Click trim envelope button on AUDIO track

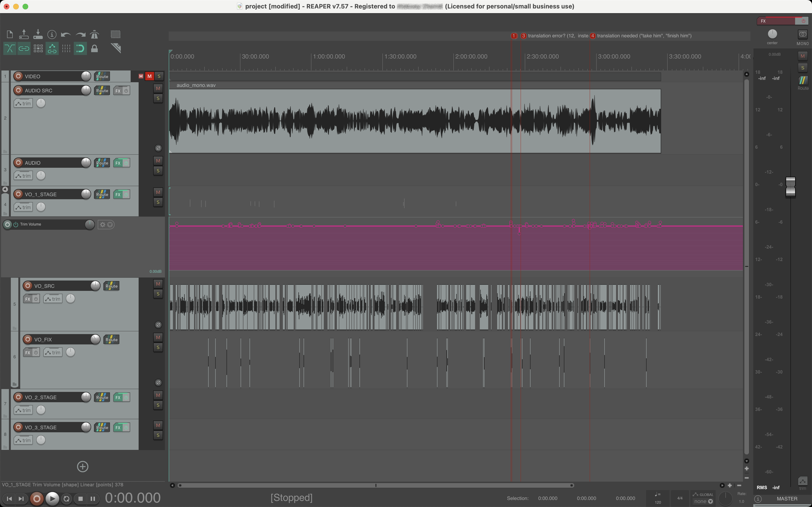tap(23, 176)
